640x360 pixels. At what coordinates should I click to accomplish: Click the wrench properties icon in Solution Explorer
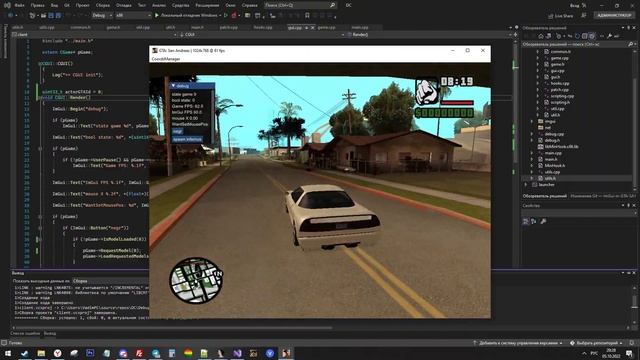pos(610,36)
